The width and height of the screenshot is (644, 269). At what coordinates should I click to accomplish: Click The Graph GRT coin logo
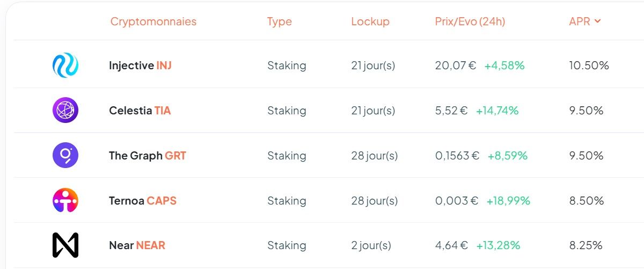(65, 156)
